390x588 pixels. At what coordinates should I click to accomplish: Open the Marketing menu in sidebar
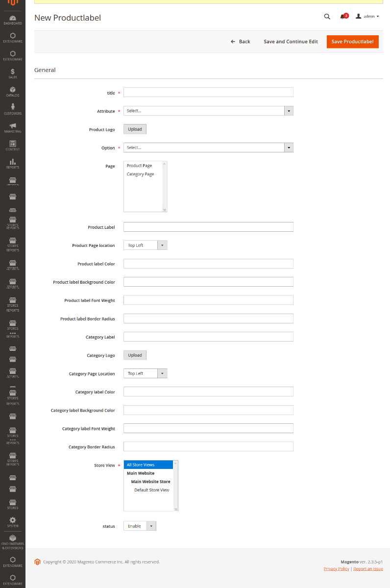pyautogui.click(x=13, y=128)
